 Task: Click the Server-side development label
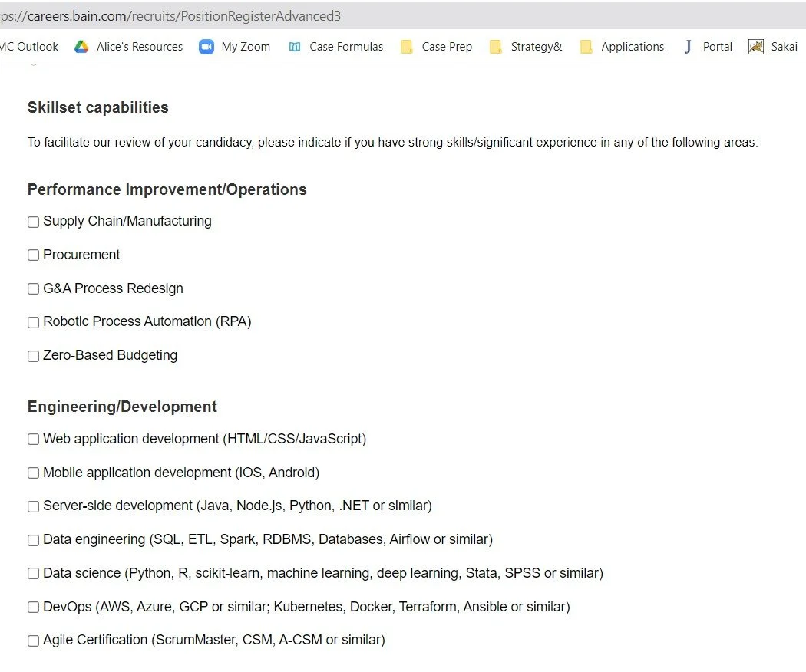tap(237, 506)
